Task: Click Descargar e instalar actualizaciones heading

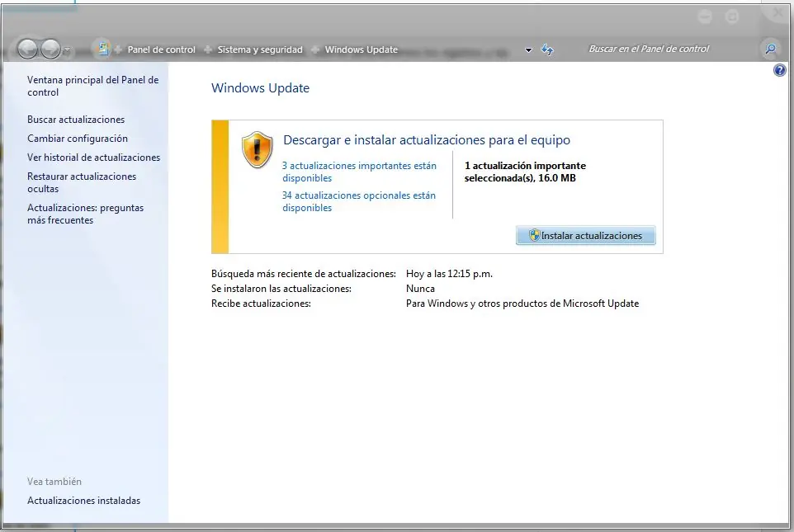Action: coord(427,139)
